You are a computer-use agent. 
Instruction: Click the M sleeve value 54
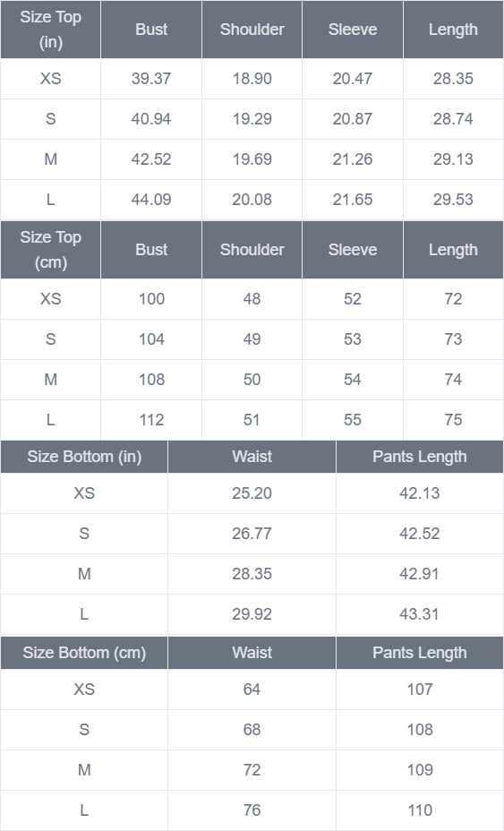pyautogui.click(x=353, y=380)
